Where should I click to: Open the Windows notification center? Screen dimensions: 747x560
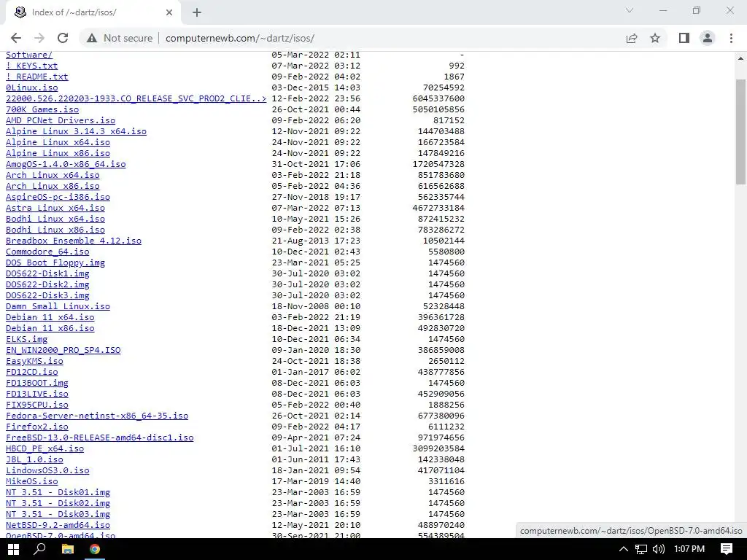(727, 549)
